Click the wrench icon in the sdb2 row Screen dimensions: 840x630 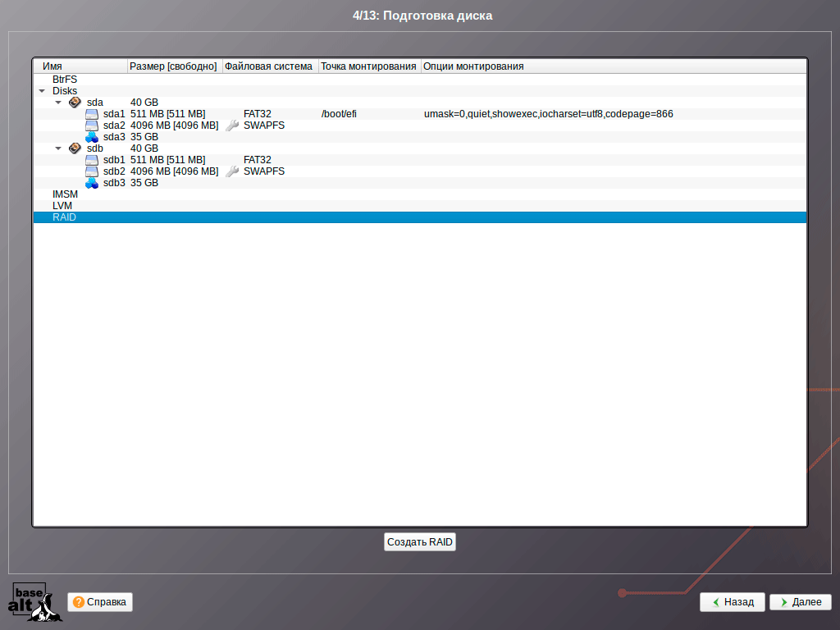pyautogui.click(x=232, y=171)
